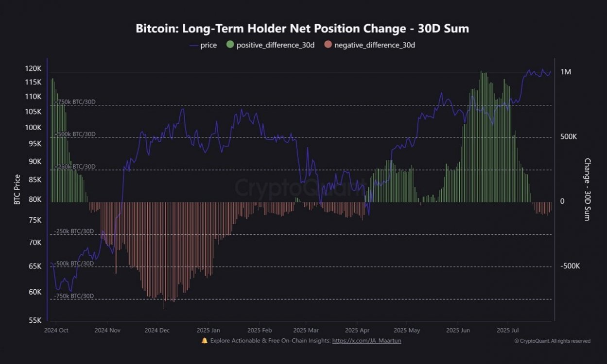Image resolution: width=607 pixels, height=364 pixels.
Task: Select the 2025 Jan x-axis label
Action: coord(208,330)
